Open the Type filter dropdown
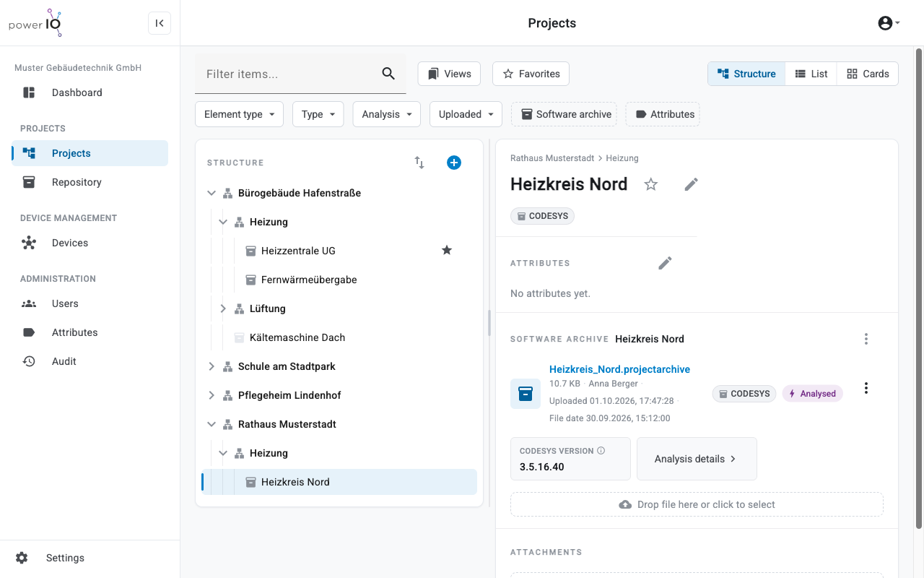This screenshot has height=578, width=924. tap(318, 114)
